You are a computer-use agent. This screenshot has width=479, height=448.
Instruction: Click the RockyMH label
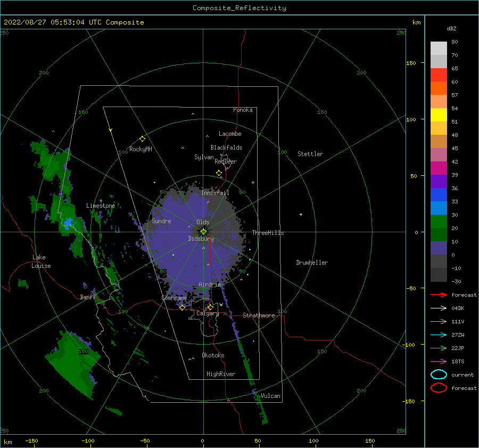[x=141, y=149]
